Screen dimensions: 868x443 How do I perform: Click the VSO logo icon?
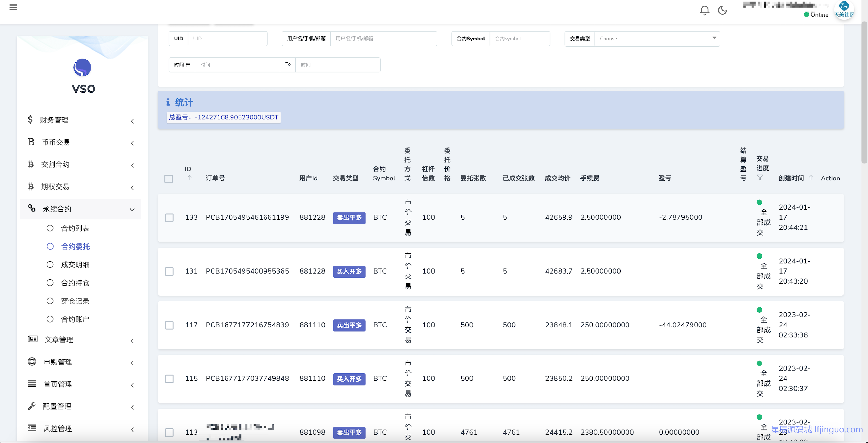point(82,67)
